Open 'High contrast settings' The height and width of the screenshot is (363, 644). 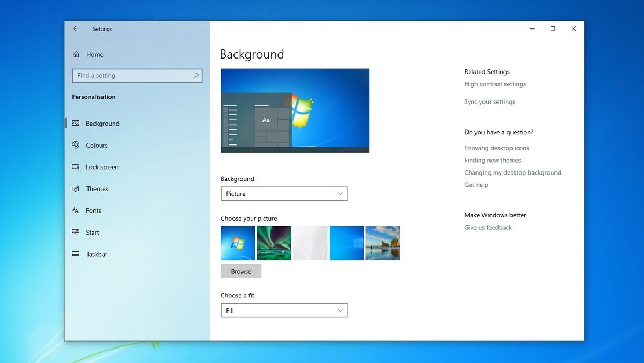[495, 84]
